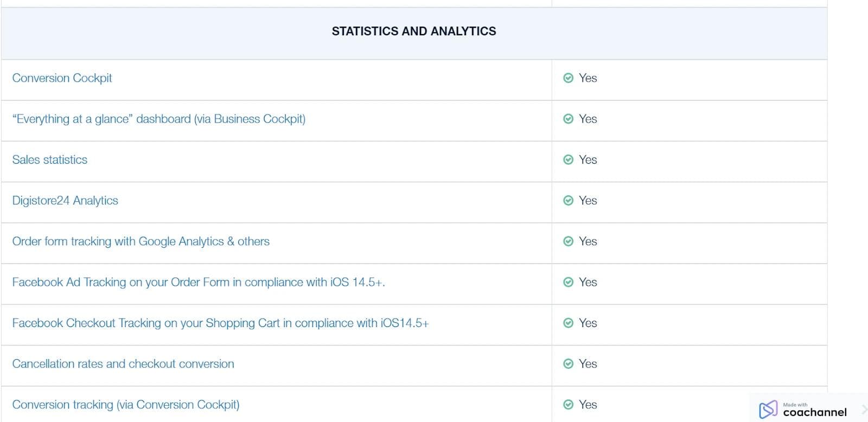Click the check icon in the Facebook Ad Tracking row
Viewport: 868px width, 422px height.
coord(568,282)
